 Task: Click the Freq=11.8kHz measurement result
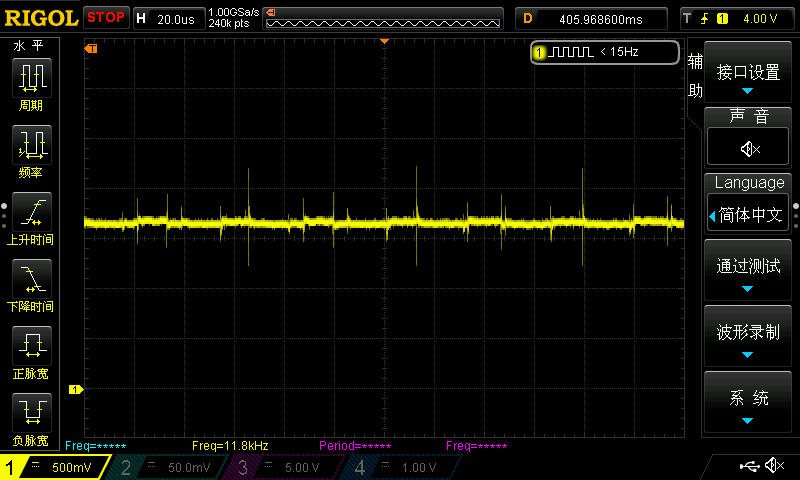230,446
